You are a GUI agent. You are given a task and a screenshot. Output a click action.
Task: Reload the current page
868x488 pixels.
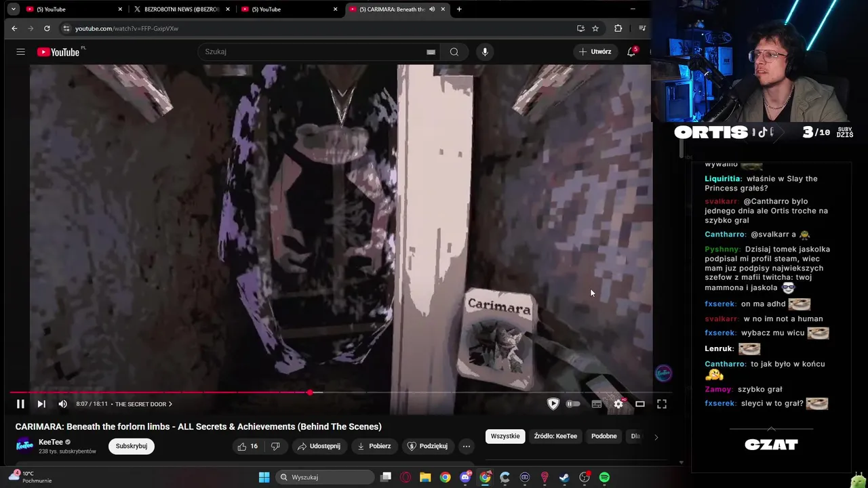(47, 28)
